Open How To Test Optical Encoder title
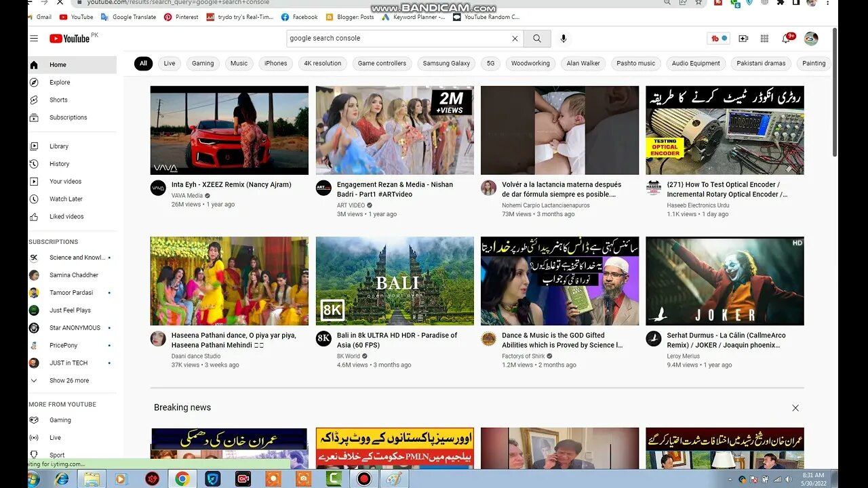The width and height of the screenshot is (868, 488). [728, 189]
